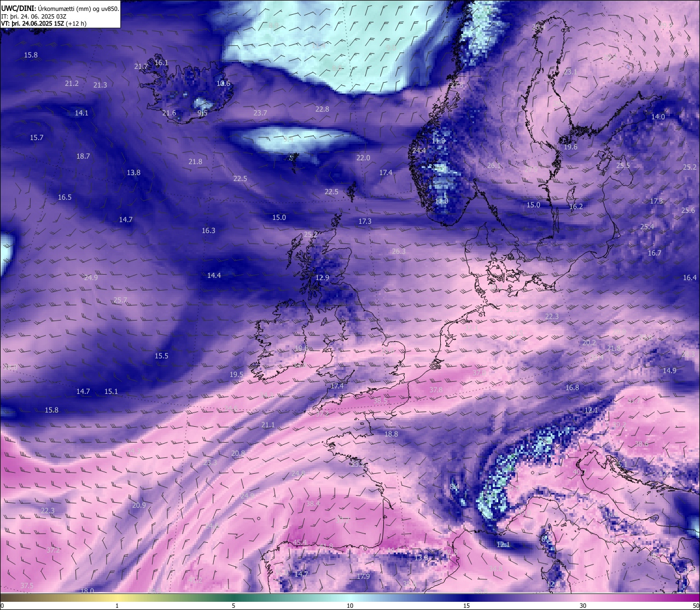Click the 15.7 value at the left edge

click(37, 138)
